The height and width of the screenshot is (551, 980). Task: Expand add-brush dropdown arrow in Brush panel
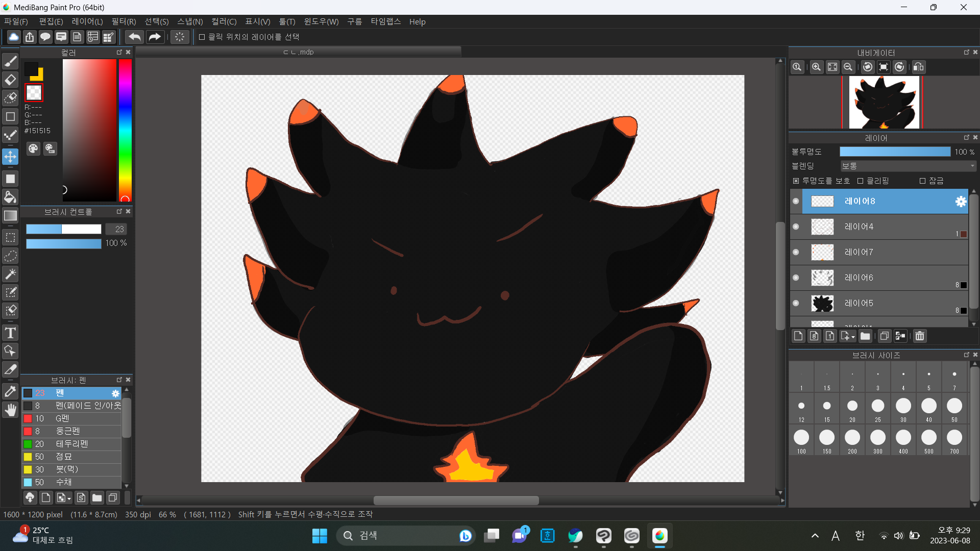coord(69,498)
